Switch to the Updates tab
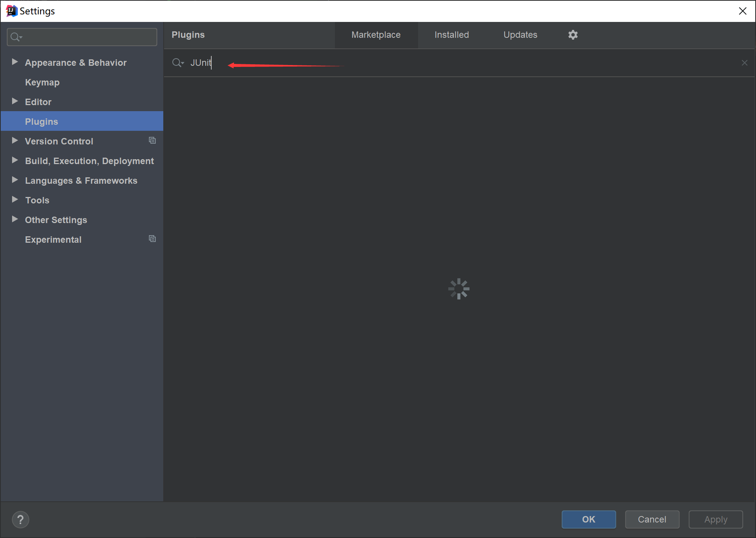Image resolution: width=756 pixels, height=538 pixels. coord(520,35)
